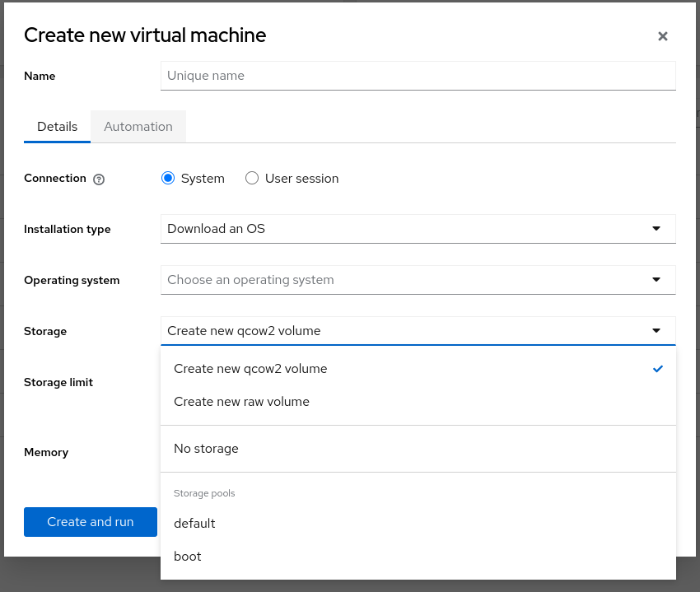
Task: Switch to the Details tab
Action: pyautogui.click(x=57, y=126)
